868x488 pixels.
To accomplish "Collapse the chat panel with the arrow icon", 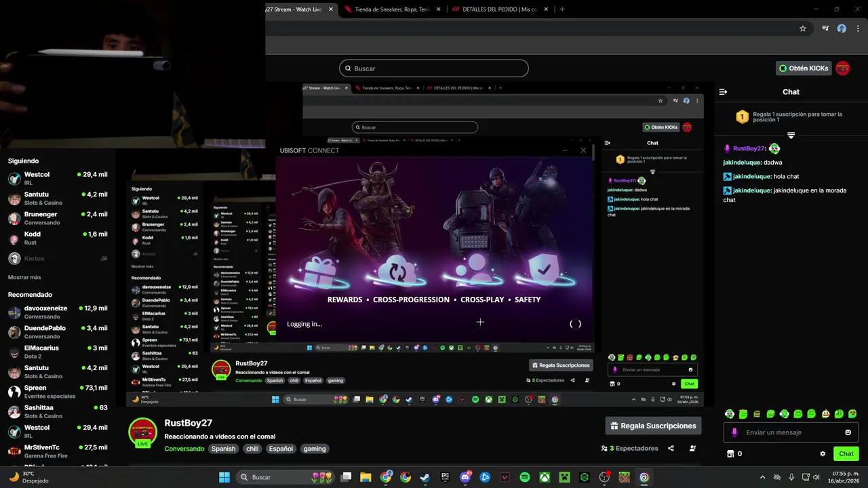I will pos(723,91).
